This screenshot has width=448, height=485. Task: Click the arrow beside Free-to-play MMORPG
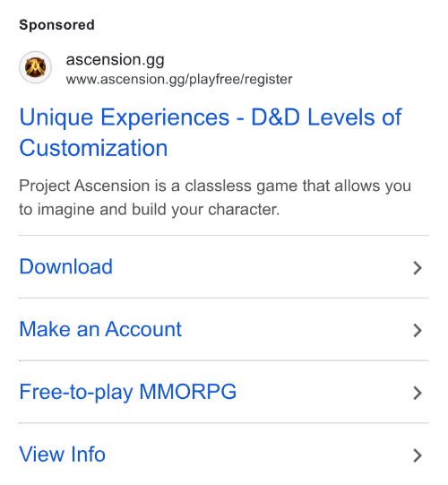tap(418, 393)
